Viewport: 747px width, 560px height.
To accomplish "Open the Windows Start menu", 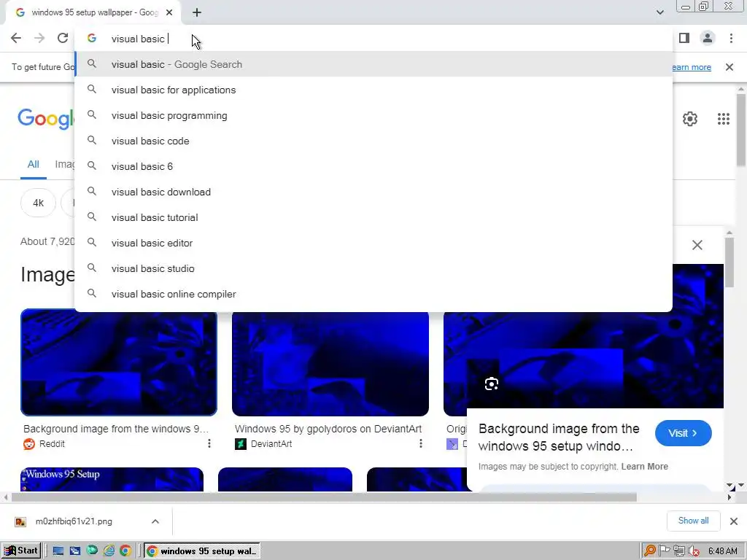I will [x=21, y=551].
